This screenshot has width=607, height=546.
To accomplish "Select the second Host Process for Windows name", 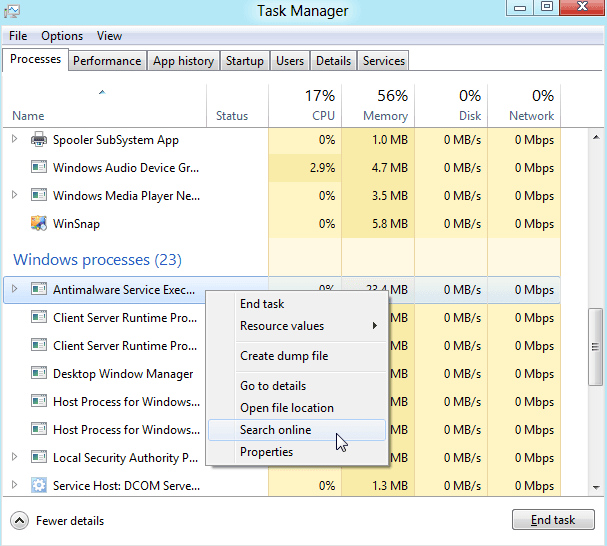I will click(127, 430).
